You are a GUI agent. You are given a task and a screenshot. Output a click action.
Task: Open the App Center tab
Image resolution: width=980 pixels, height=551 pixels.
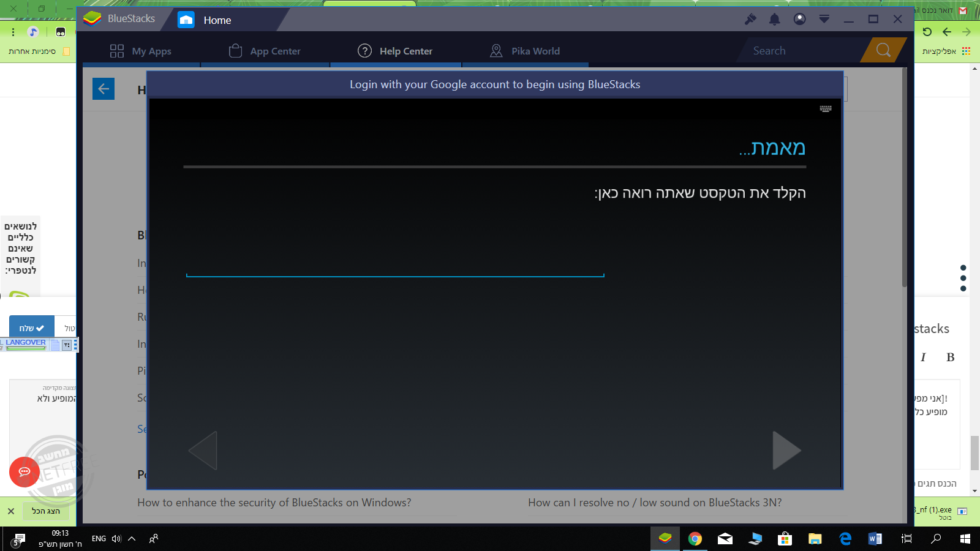click(x=265, y=51)
